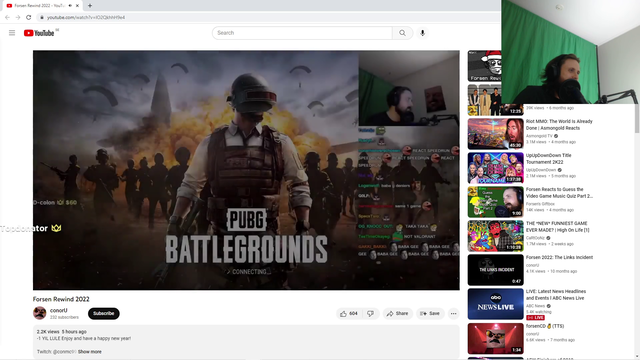640x360 pixels.
Task: Start voice search with the microphone icon
Action: coord(422,33)
